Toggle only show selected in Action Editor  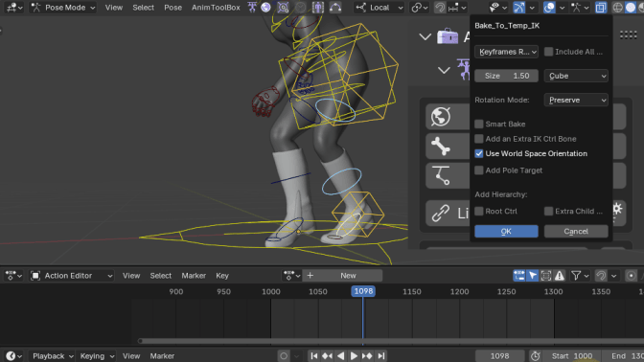533,276
